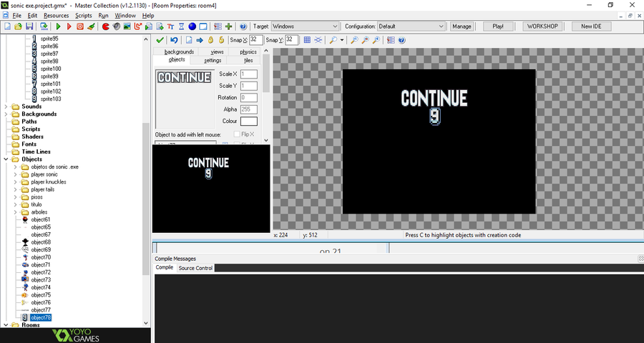Toggle the isometric grid

click(318, 40)
